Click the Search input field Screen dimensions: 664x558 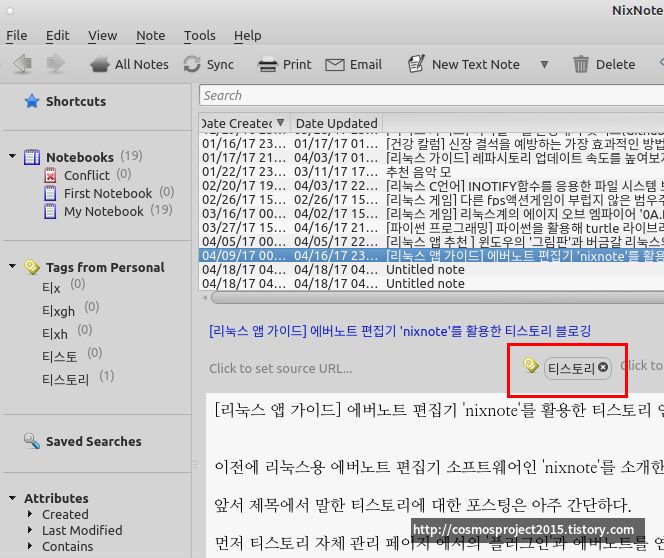point(432,95)
